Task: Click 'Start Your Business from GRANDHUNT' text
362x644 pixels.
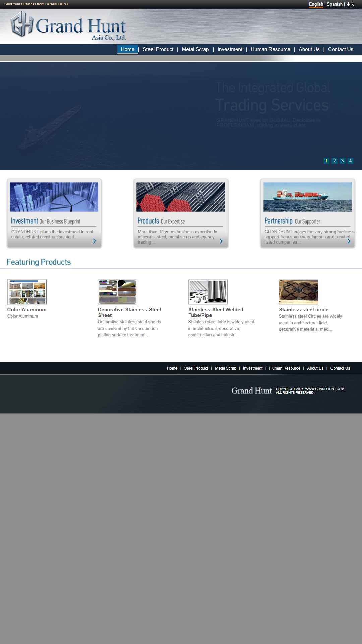Action: 37,4
